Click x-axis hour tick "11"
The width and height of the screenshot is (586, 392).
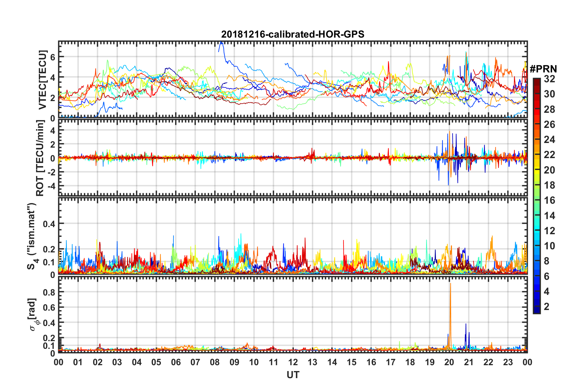click(x=273, y=362)
